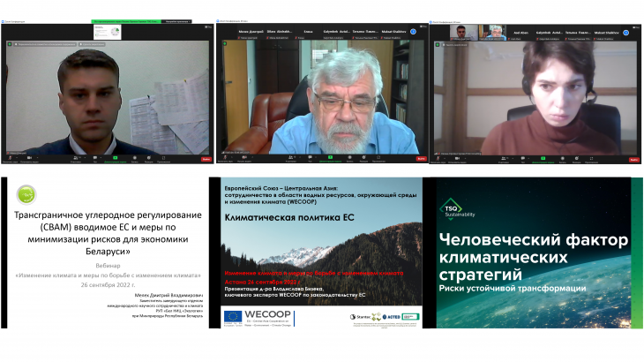Open Participants in right Zoom window
644x362 pixels.
504,158
